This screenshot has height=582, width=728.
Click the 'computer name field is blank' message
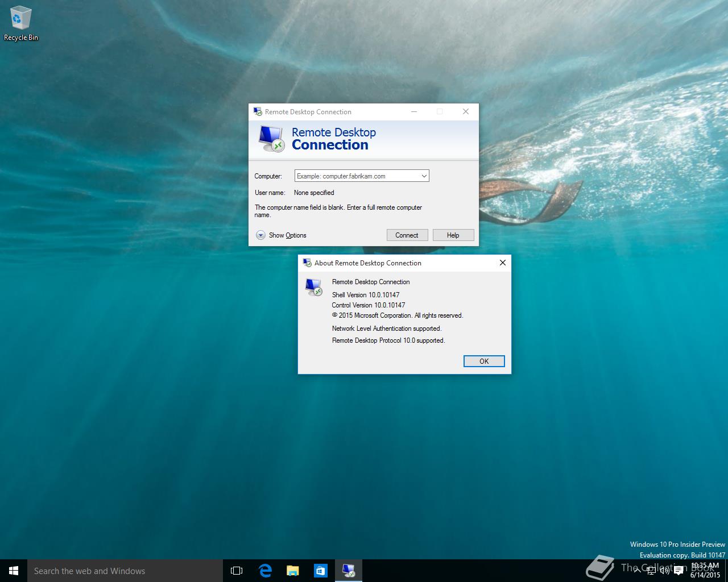338,211
